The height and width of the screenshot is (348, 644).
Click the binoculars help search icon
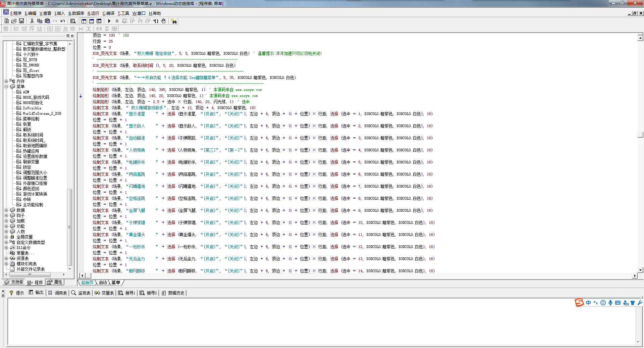[174, 21]
